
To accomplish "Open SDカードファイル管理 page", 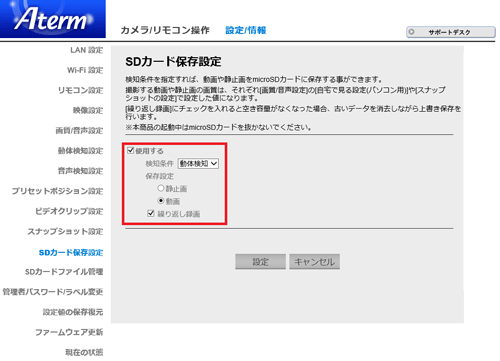I will click(64, 272).
